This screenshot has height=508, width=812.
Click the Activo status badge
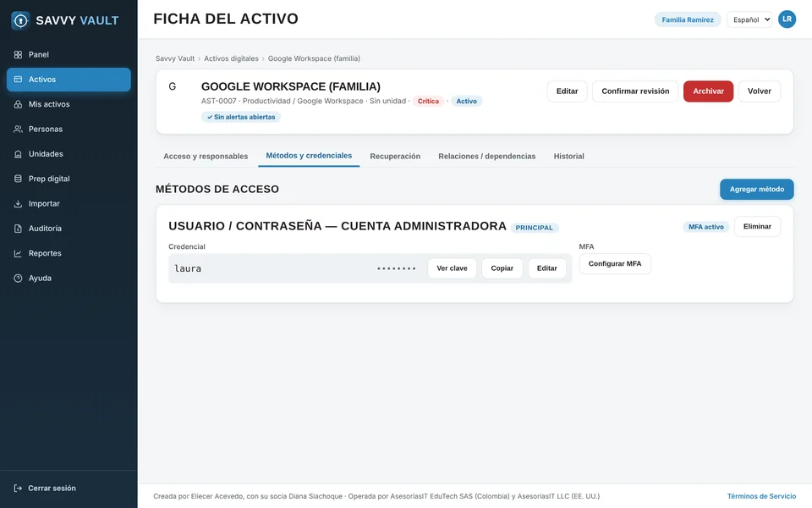coord(467,101)
